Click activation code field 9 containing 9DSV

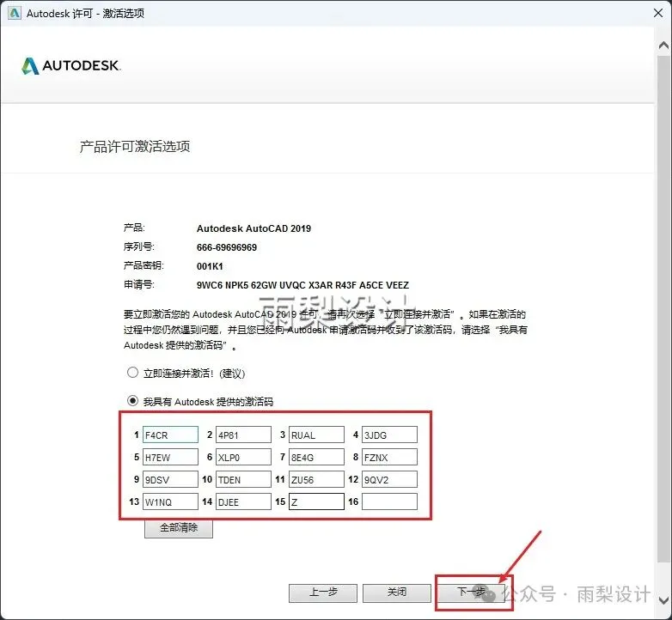coord(170,479)
